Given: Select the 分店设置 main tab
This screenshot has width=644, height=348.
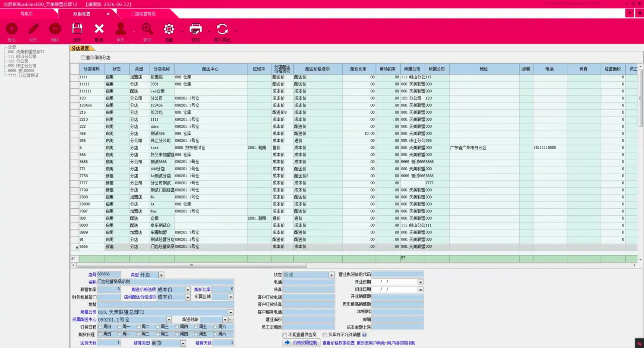Looking at the screenshot, I should 81,14.
